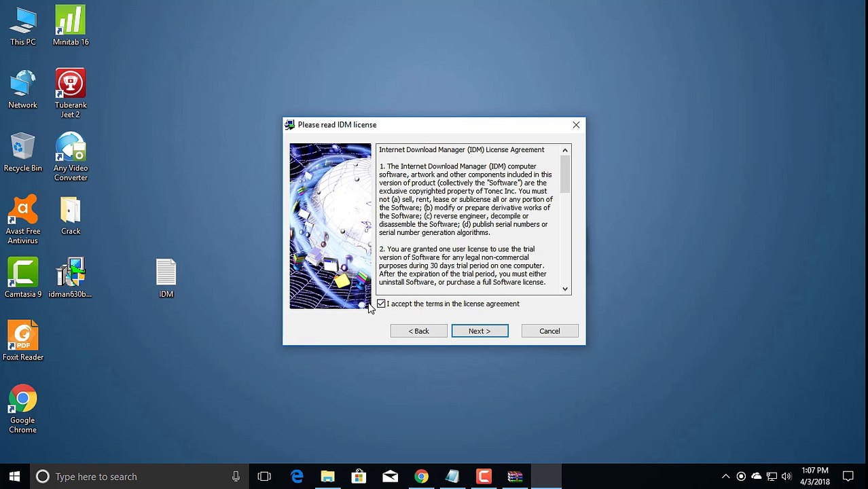Click the license agreement scrollbar thumb
This screenshot has width=868, height=489.
(x=565, y=175)
